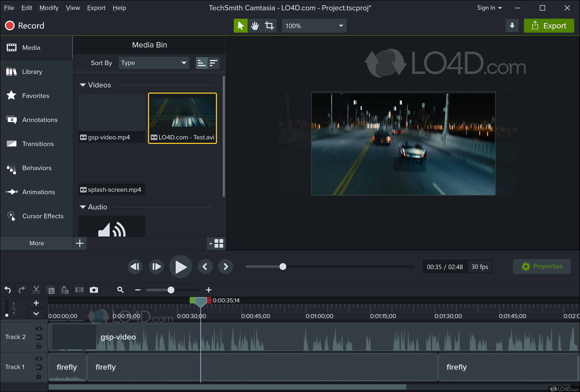Screen dimensions: 580x392
Task: Click the green Export button
Action: (549, 26)
